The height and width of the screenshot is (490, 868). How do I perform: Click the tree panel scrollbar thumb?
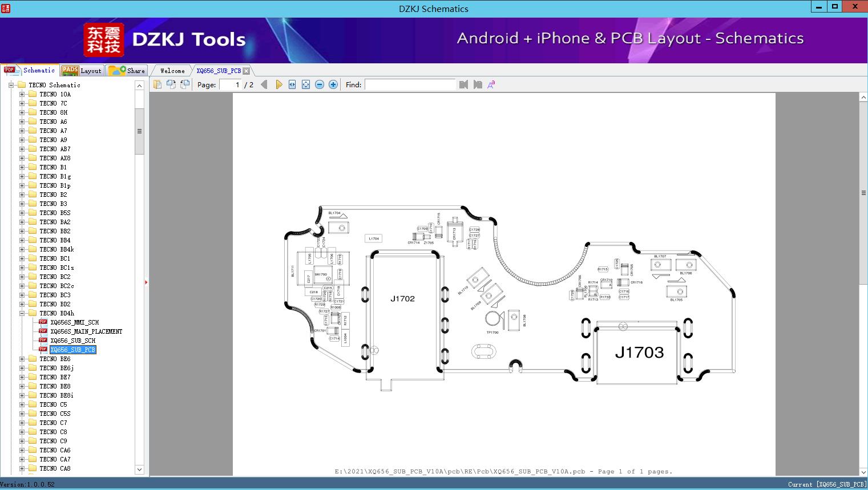pyautogui.click(x=139, y=131)
